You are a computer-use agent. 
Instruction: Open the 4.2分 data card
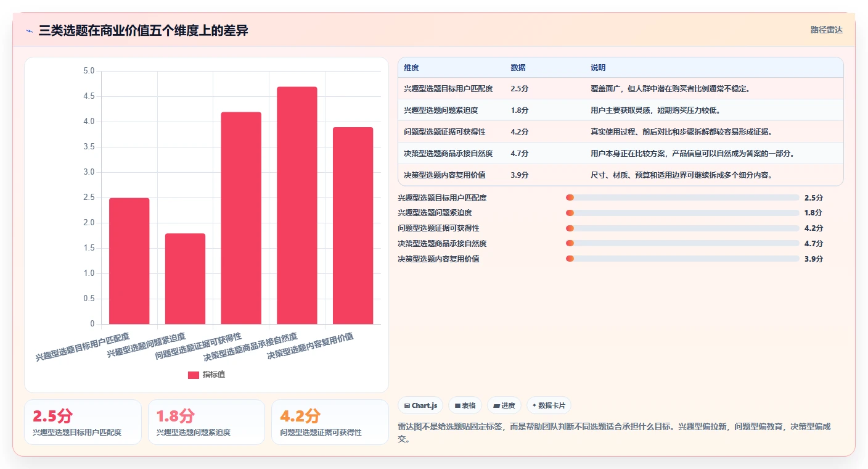(x=330, y=422)
